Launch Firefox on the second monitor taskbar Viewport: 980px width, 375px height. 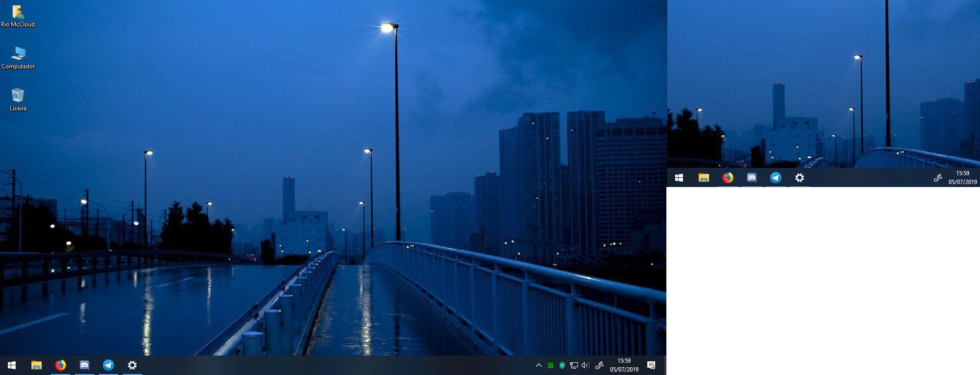pos(728,178)
